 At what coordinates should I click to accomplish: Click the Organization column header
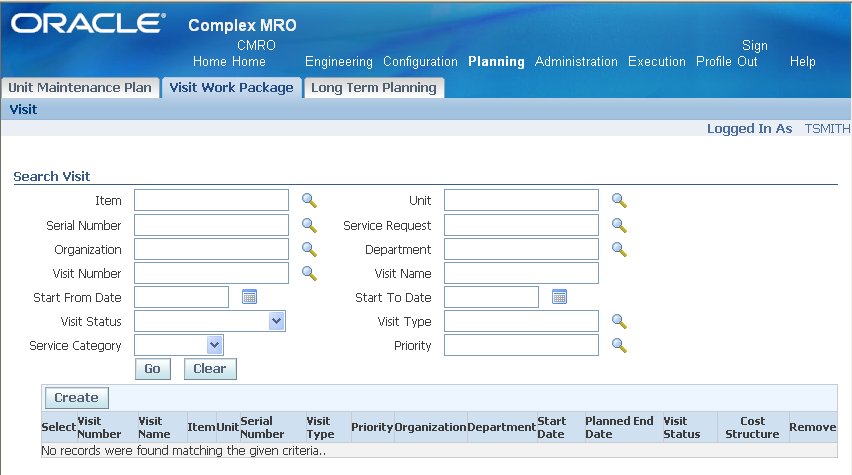pos(430,427)
